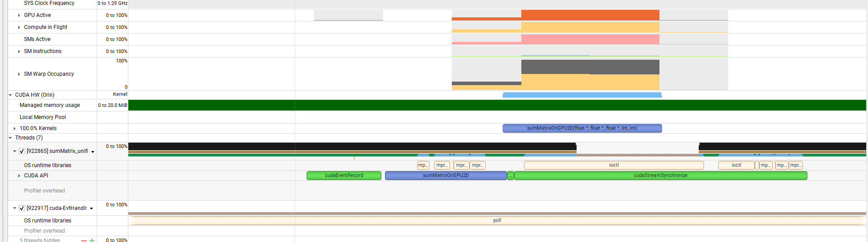Viewport: 868px width, 242px height.
Task: Open the dropdown arrow next to sumMatrix_unifi thread
Action: point(93,152)
